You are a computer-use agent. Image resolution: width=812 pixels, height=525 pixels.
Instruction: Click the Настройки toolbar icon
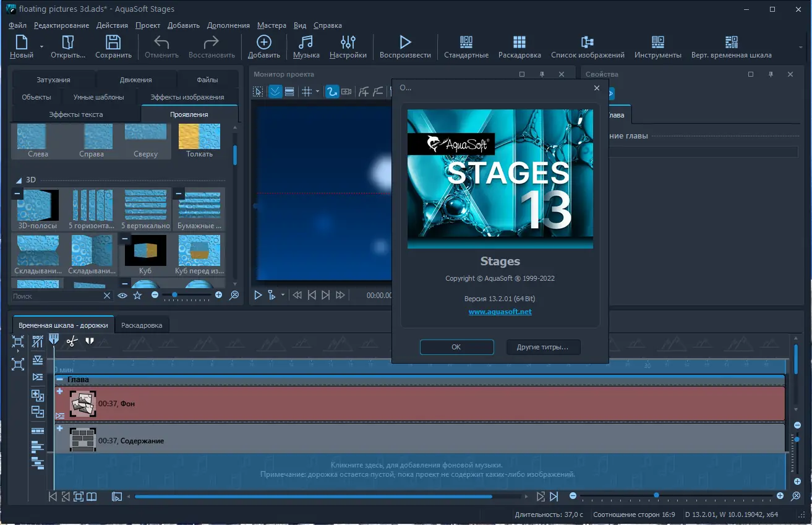tap(348, 46)
